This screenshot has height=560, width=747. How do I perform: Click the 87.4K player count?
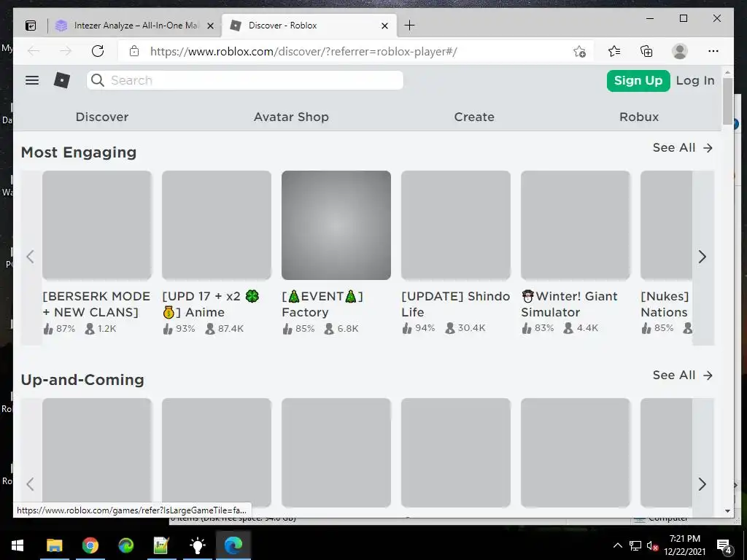225,329
